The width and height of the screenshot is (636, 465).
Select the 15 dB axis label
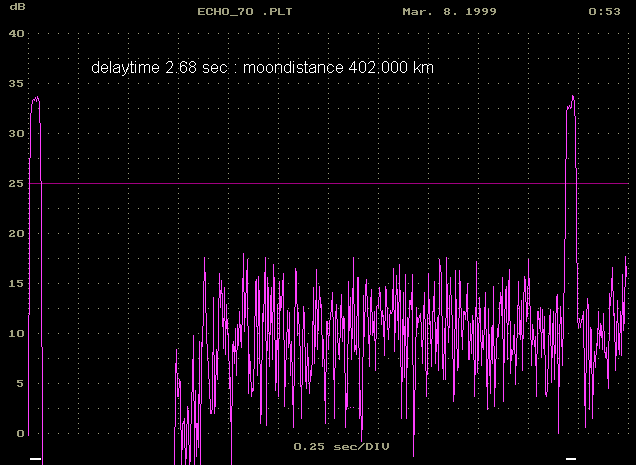coord(14,283)
